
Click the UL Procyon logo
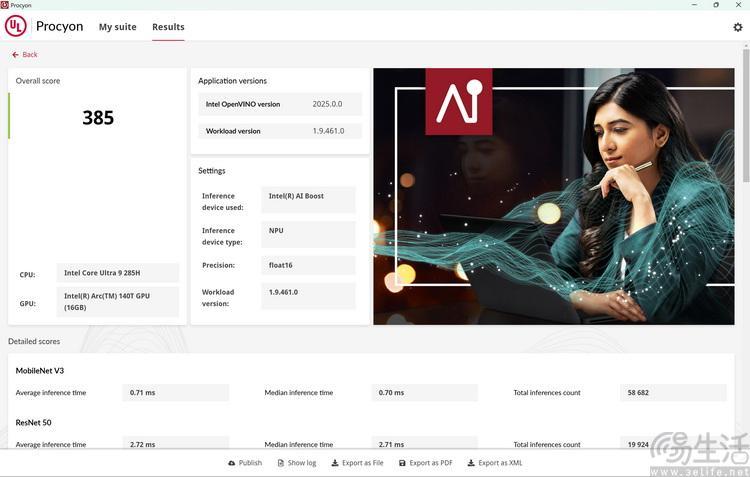[15, 26]
